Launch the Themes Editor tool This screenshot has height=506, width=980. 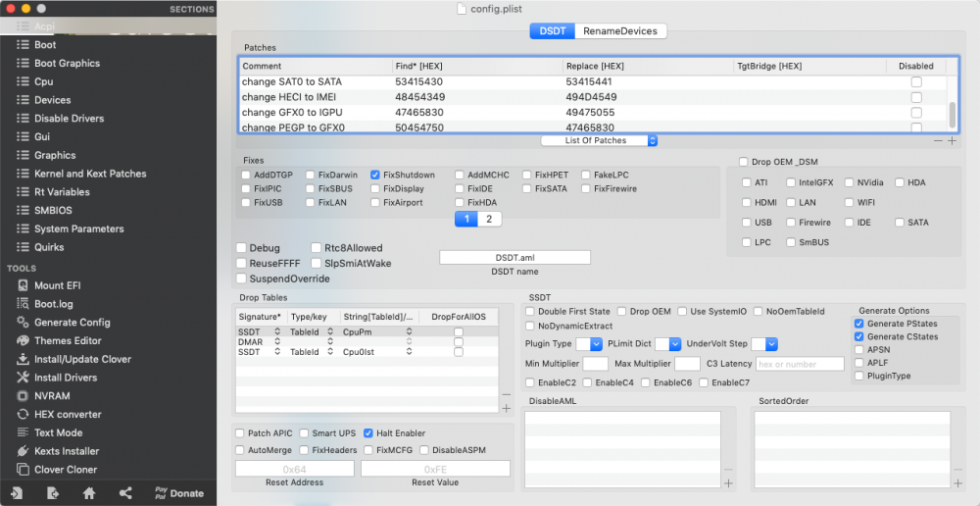click(x=59, y=341)
